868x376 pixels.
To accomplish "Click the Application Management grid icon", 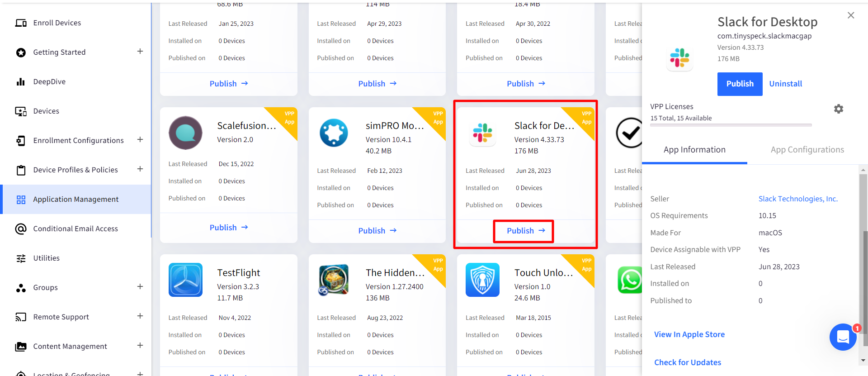I will pyautogui.click(x=21, y=200).
